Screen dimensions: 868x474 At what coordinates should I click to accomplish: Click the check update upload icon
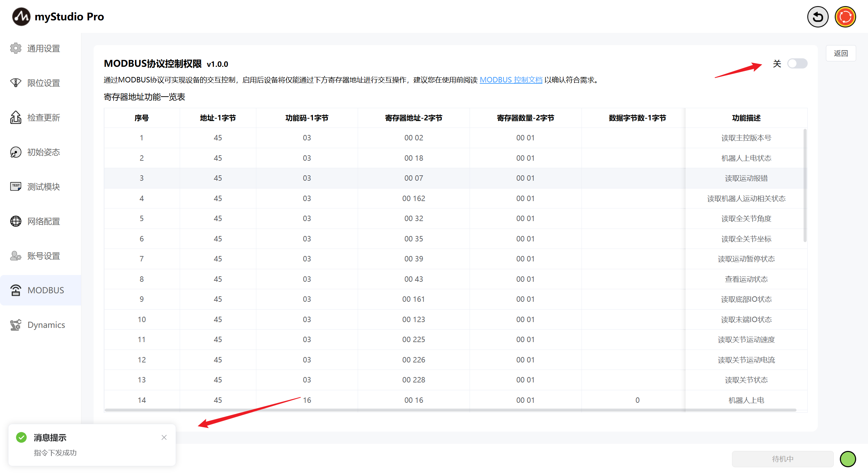pos(16,118)
